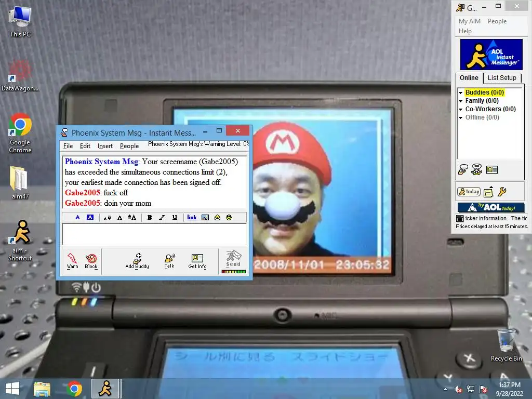Open Google Chrome desktop shortcut

click(x=20, y=133)
